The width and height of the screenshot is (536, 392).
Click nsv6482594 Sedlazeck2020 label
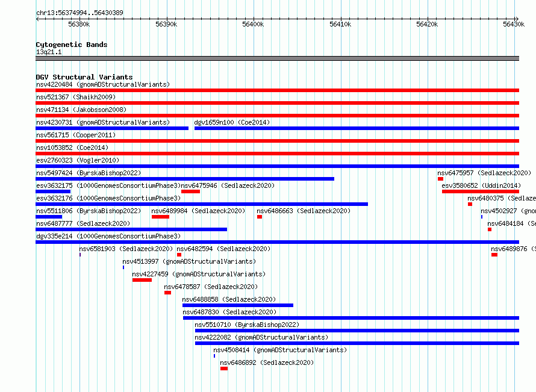(223, 249)
